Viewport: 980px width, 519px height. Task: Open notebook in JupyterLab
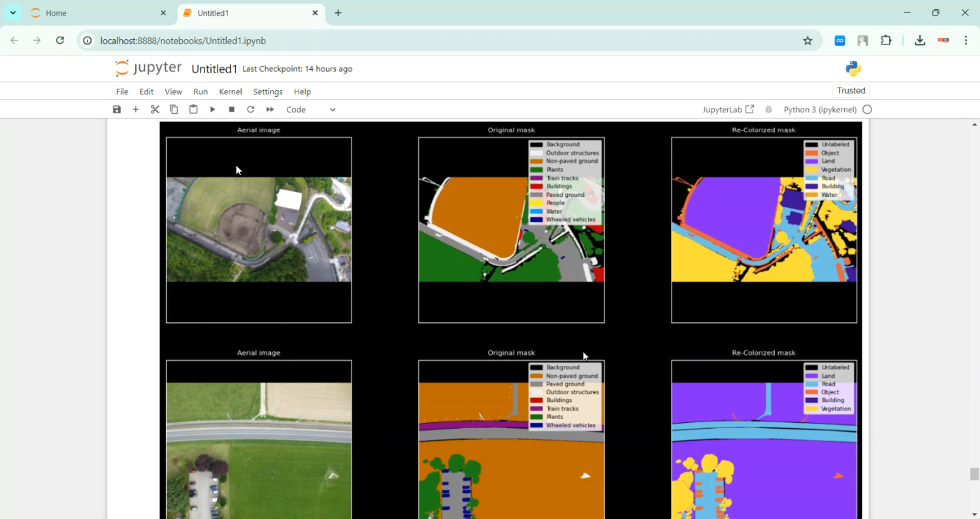click(728, 110)
